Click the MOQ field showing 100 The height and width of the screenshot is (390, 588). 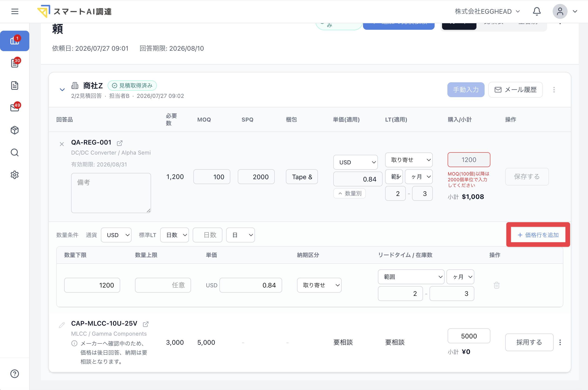212,177
